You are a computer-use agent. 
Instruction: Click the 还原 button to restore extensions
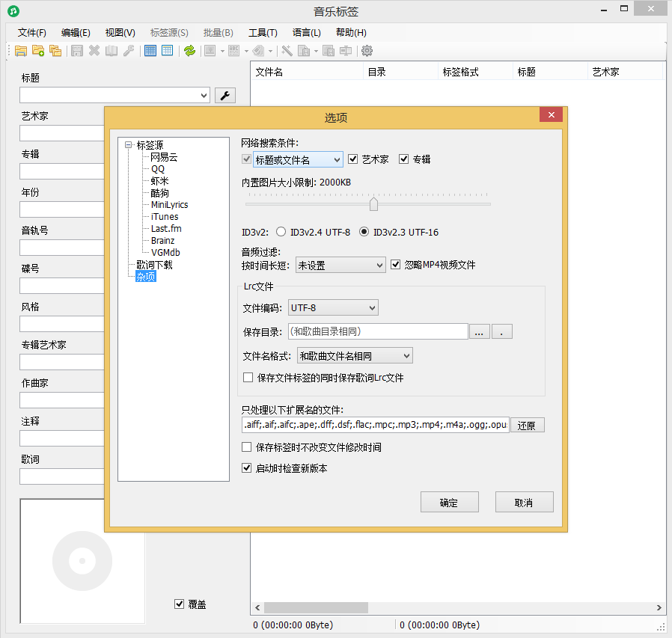(527, 425)
